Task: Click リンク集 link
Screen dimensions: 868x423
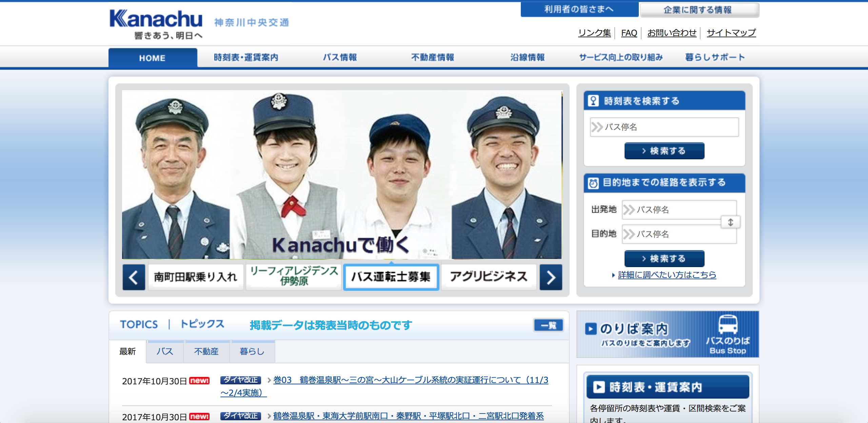Action: tap(595, 33)
